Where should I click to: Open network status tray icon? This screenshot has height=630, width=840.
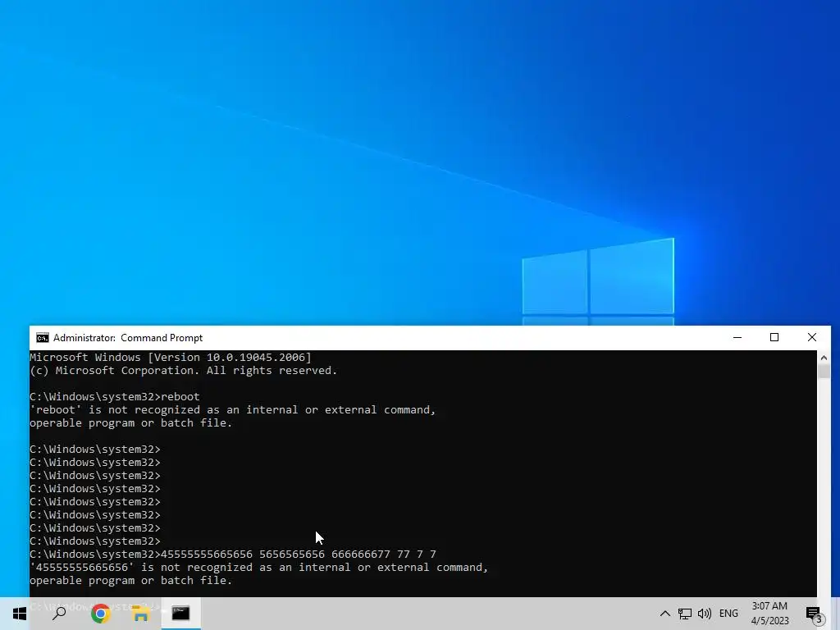(685, 614)
